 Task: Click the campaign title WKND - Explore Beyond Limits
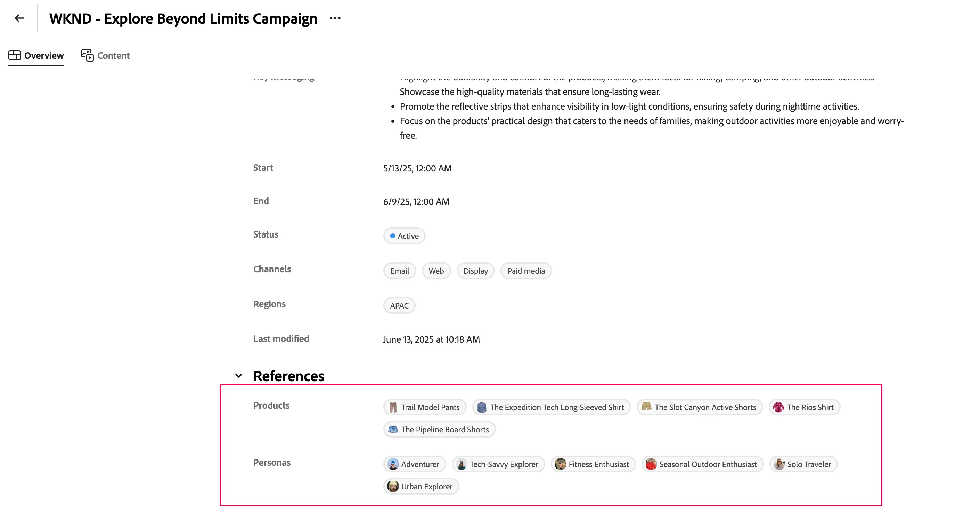183,18
